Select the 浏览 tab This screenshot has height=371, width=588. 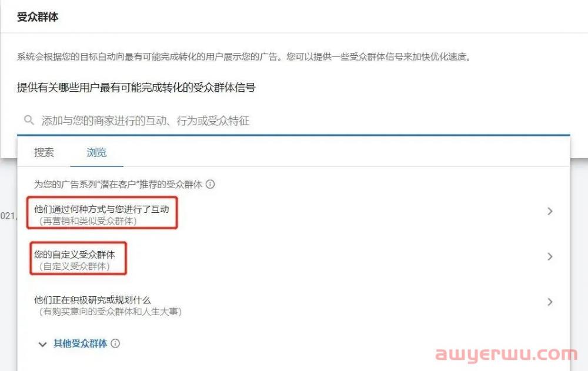coord(97,152)
